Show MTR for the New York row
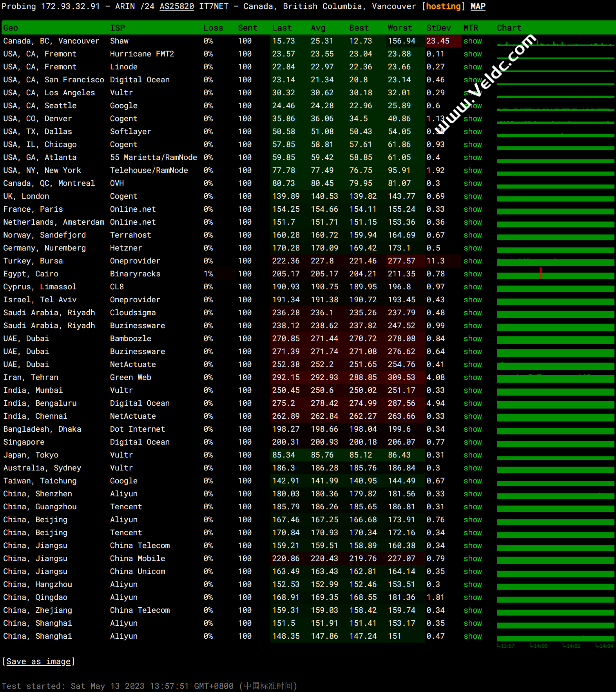 pyautogui.click(x=473, y=170)
